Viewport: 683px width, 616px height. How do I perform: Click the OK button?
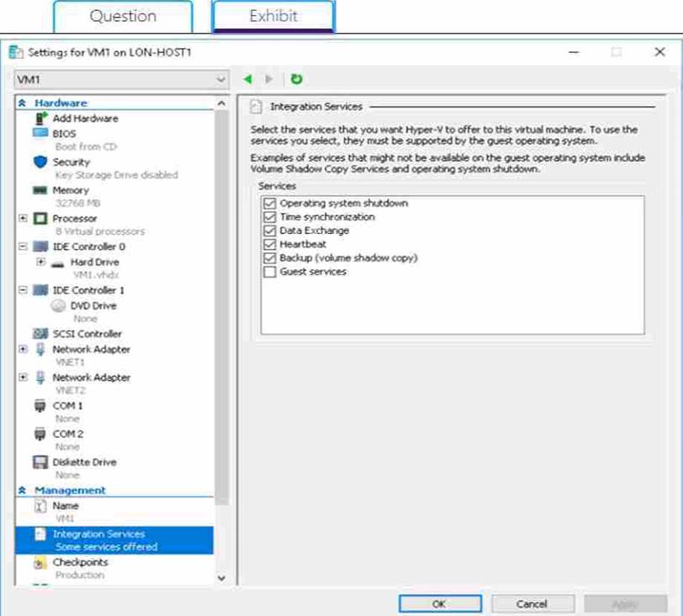[x=439, y=603]
